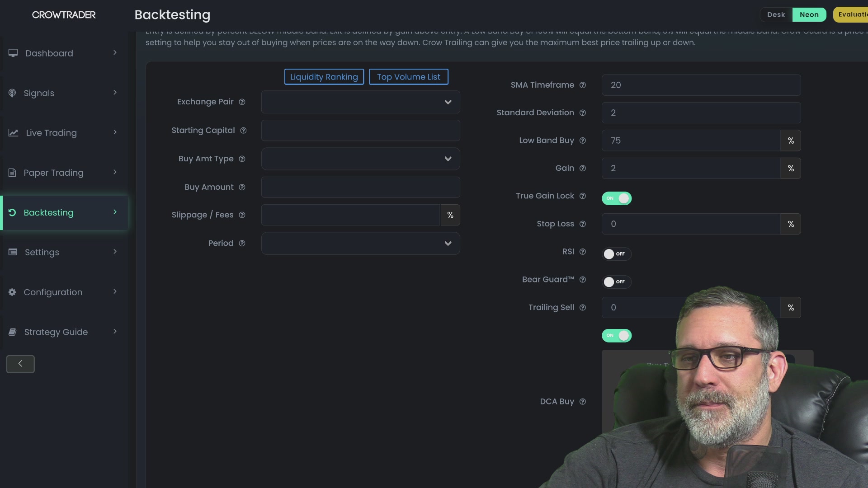Screen dimensions: 868x488
Task: Click the Liquidity Ranking button
Action: click(x=324, y=77)
